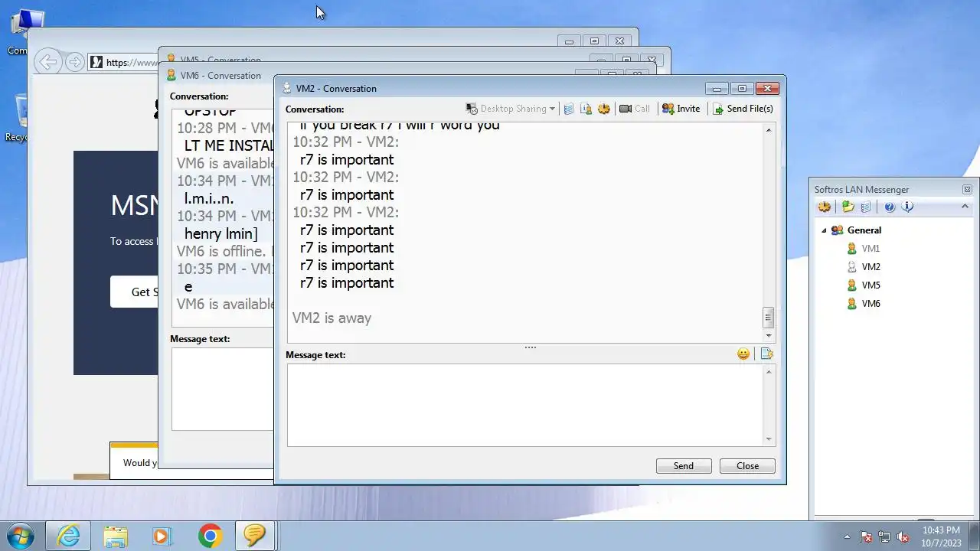Viewport: 980px width, 551px height.
Task: Click the conversation scrollbar down arrow
Action: click(x=769, y=335)
